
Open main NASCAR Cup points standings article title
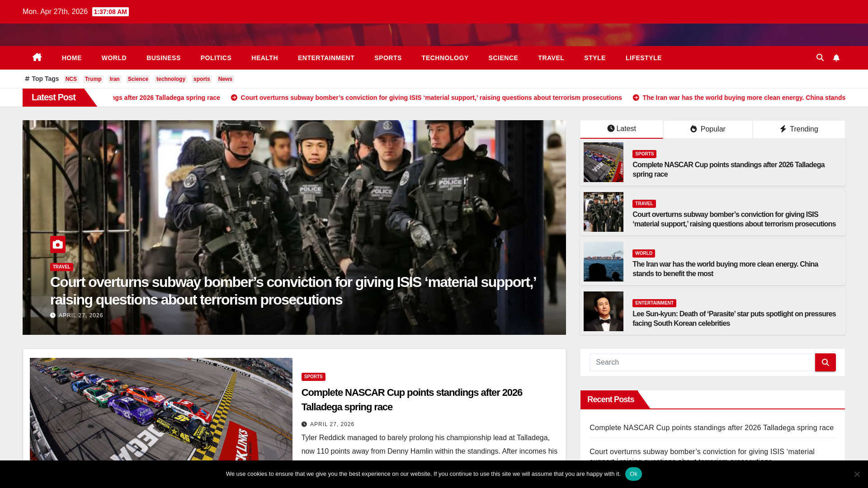point(412,400)
